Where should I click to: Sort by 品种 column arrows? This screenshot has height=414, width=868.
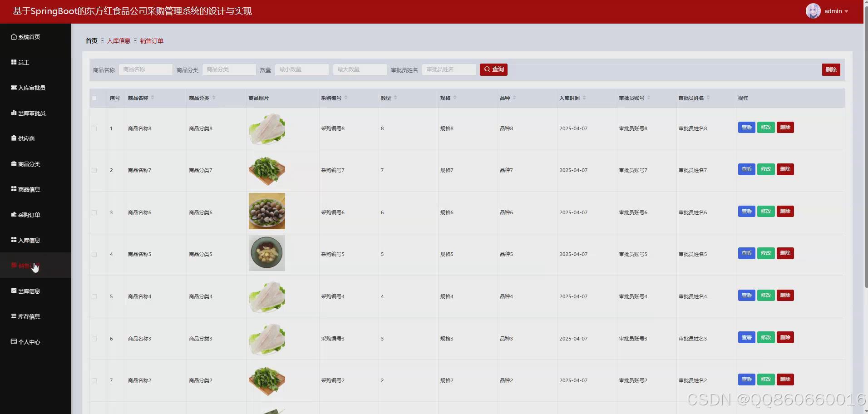514,98
